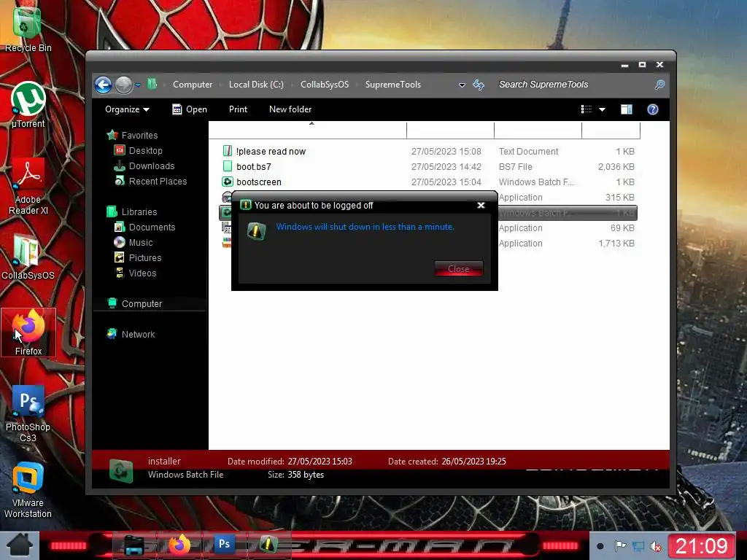Click the Back arrow in Explorer
The width and height of the screenshot is (747, 560).
tap(103, 85)
